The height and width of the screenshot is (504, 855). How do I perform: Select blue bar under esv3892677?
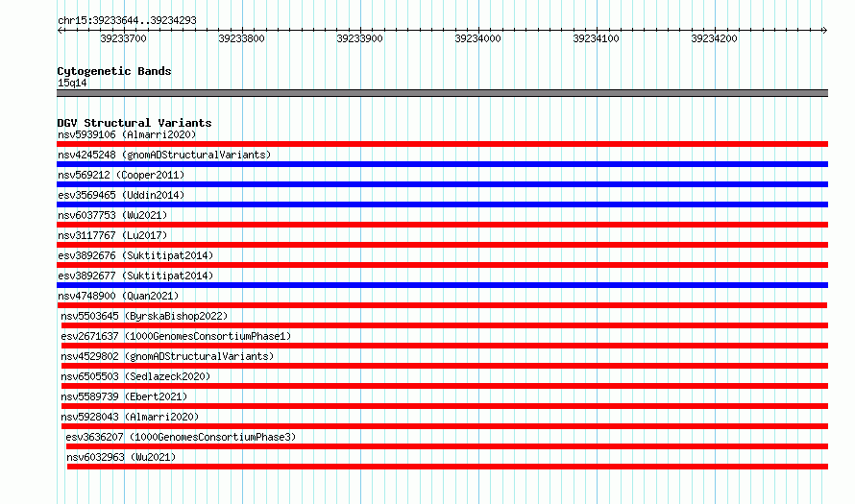point(442,285)
